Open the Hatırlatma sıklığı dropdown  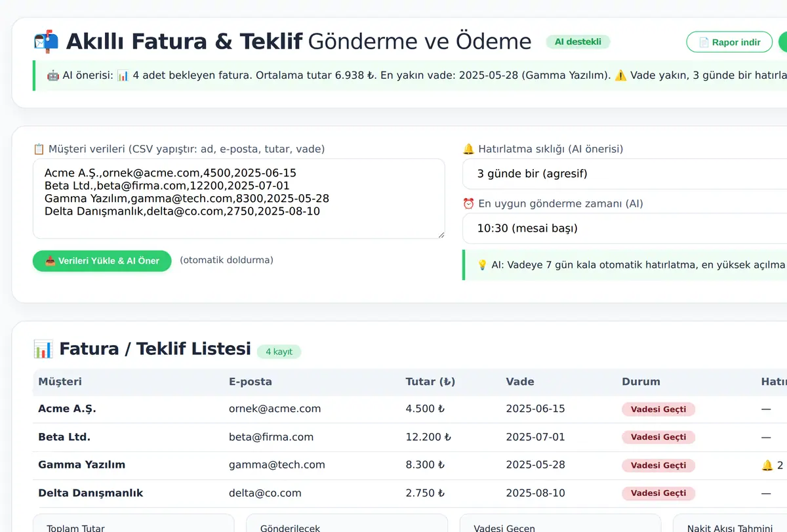624,174
